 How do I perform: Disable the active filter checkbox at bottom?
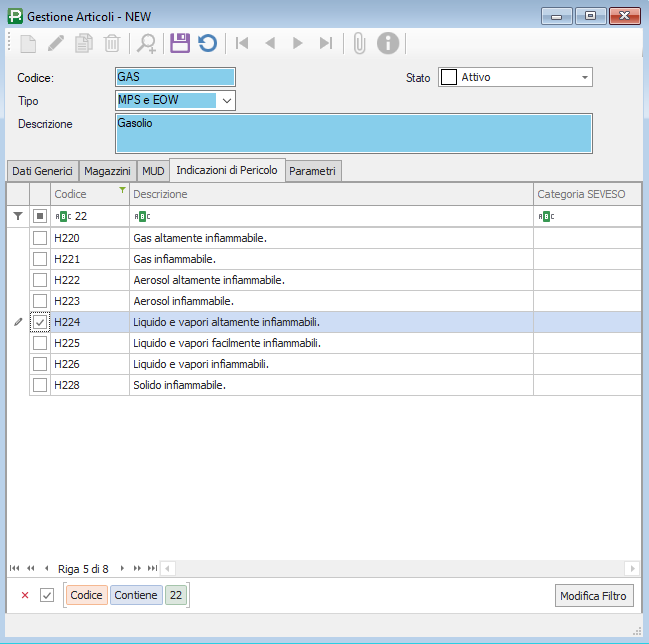point(47,596)
